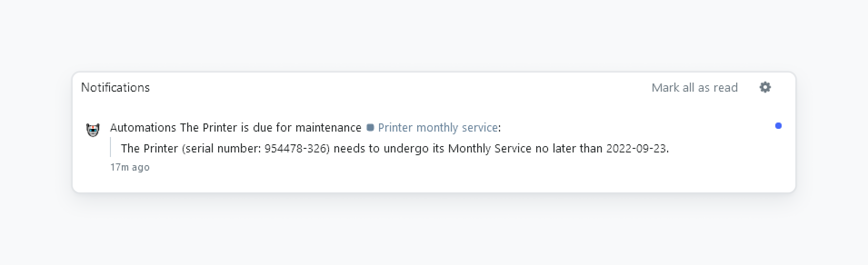Image resolution: width=868 pixels, height=265 pixels.
Task: Select "The Printer is due for maintenance" title
Action: pos(270,128)
